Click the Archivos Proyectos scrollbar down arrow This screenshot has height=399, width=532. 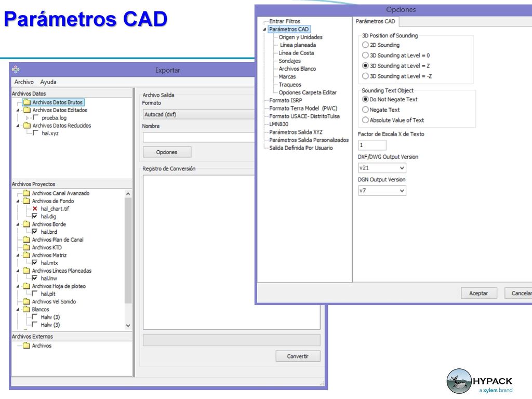tap(128, 326)
